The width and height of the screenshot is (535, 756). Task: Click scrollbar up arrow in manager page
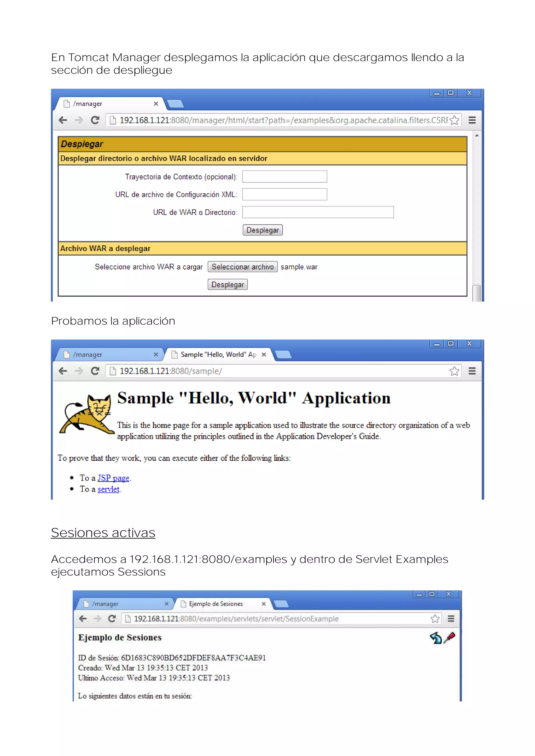477,135
